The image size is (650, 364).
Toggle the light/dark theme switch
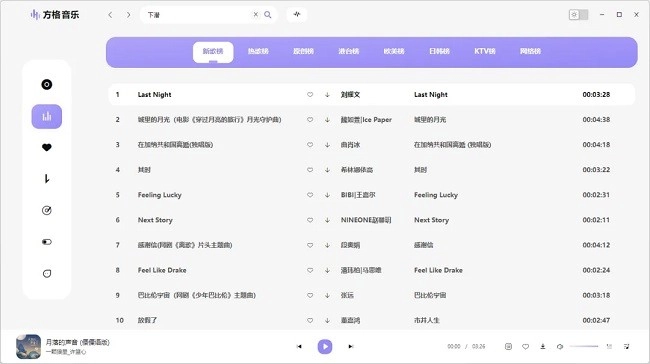click(578, 15)
